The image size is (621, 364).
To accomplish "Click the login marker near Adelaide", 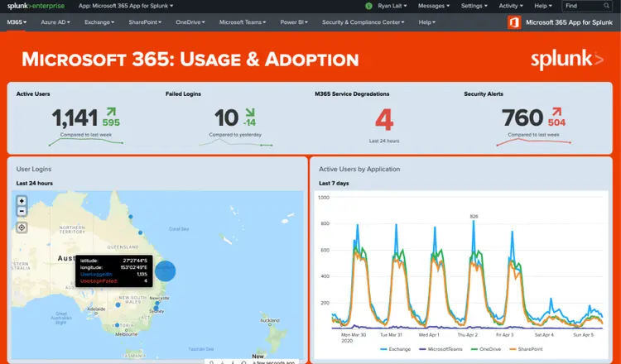I will point(118,304).
